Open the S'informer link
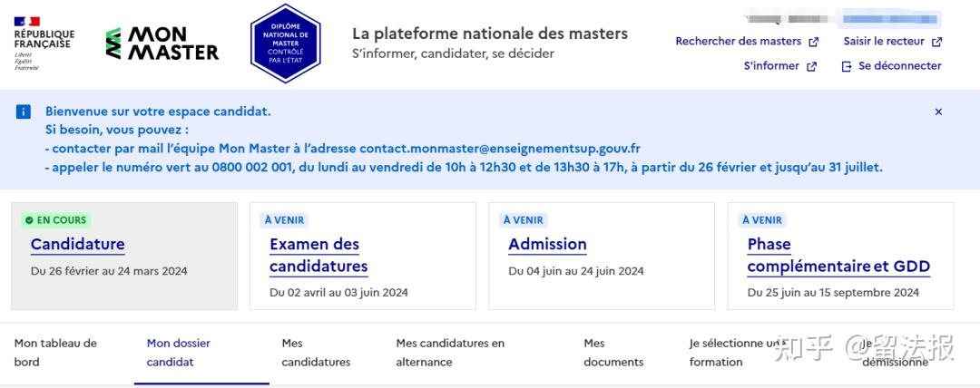Viewport: 980px width, 388px height. click(771, 66)
